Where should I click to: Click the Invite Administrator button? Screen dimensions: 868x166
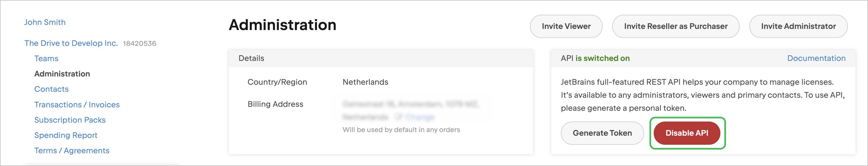tap(798, 26)
